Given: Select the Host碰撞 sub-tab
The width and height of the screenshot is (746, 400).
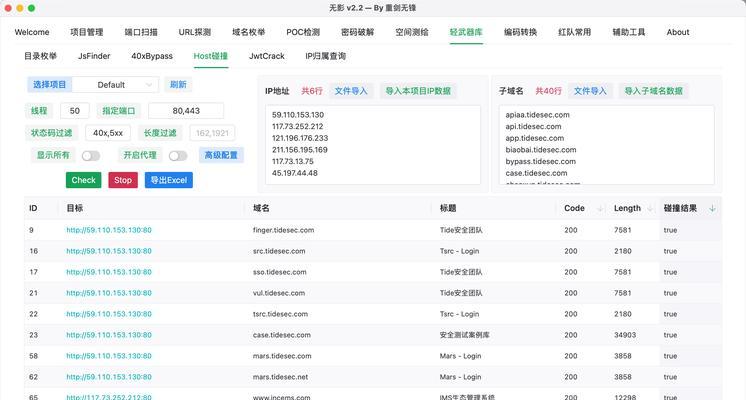Looking at the screenshot, I should [210, 56].
